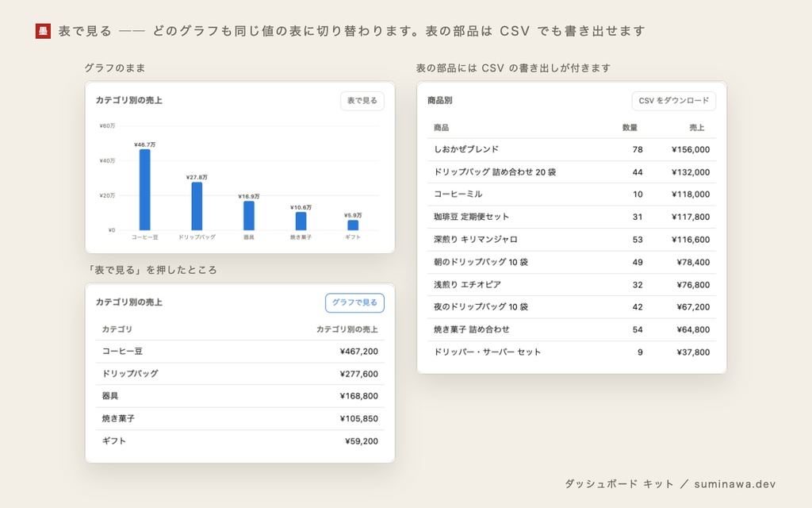The width and height of the screenshot is (812, 508).
Task: Click the 売上 column header
Action: click(696, 128)
